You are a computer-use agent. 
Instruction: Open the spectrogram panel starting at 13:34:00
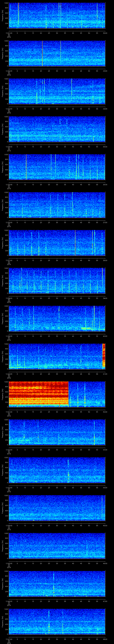pyautogui.click(x=57, y=129)
